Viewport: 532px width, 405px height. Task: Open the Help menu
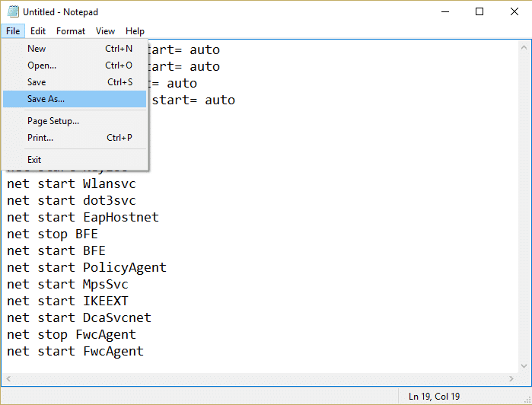[x=135, y=31]
